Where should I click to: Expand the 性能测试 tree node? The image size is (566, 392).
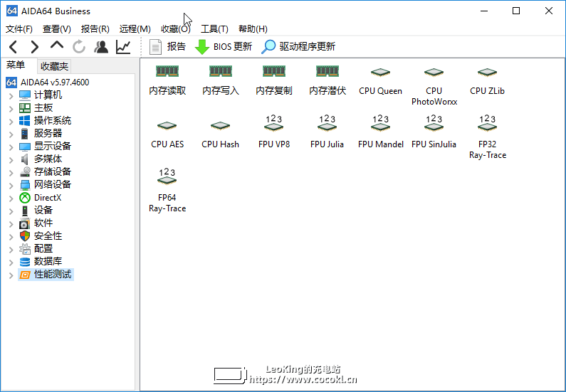coord(11,275)
